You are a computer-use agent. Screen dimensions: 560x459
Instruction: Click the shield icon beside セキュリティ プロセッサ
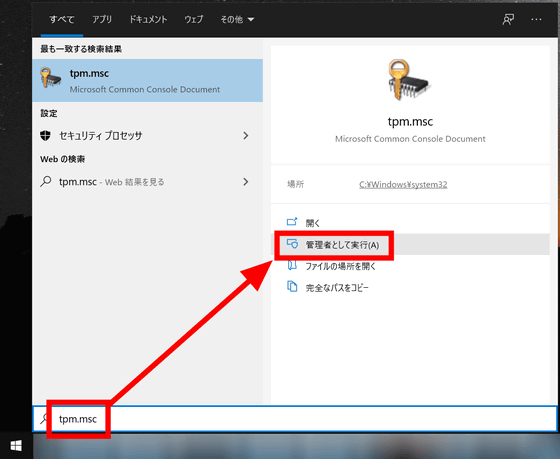[45, 135]
